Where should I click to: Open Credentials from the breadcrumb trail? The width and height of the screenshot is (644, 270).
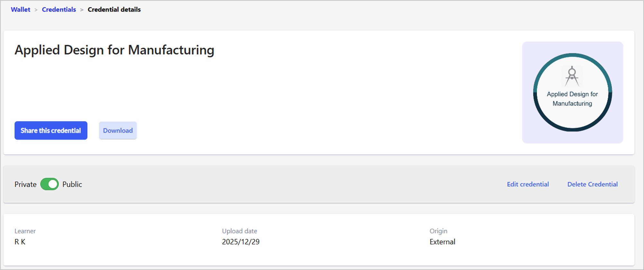click(x=59, y=10)
